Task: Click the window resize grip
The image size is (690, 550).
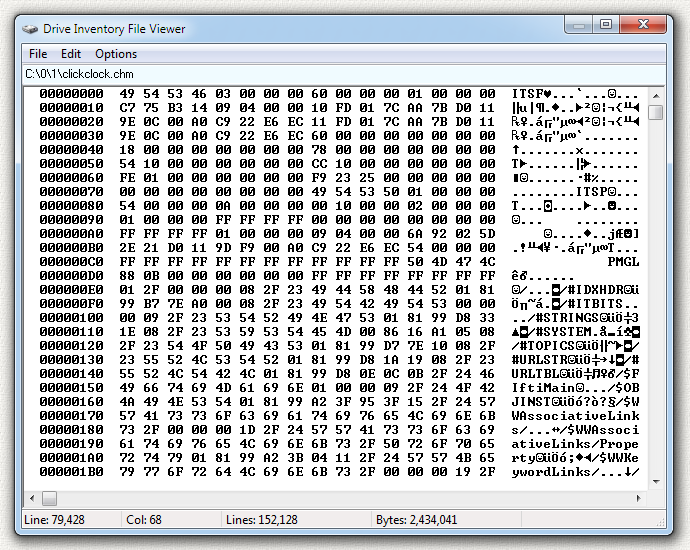Action: 661,522
